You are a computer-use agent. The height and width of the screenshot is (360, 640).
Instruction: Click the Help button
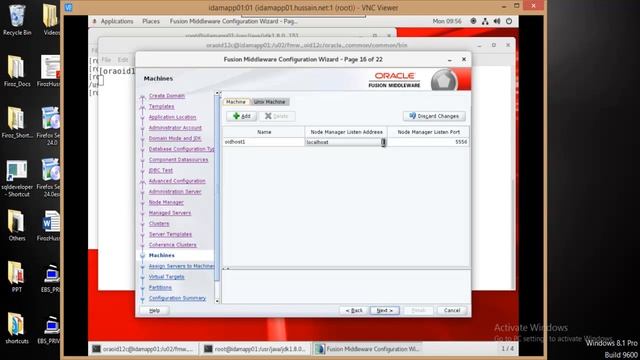(x=155, y=311)
